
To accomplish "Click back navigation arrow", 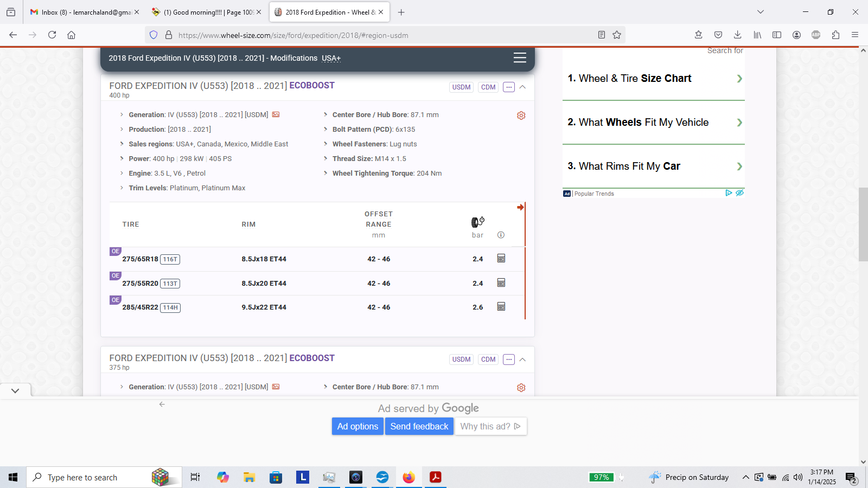I will (x=13, y=35).
